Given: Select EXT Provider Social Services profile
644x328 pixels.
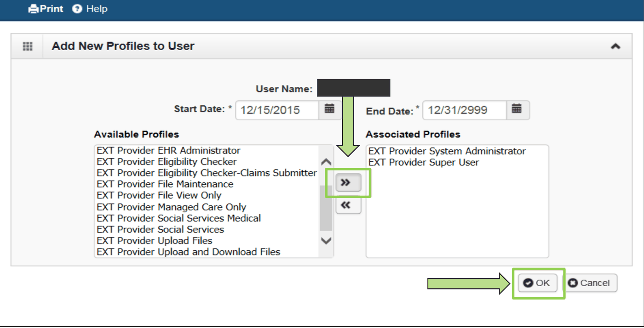Looking at the screenshot, I should pyautogui.click(x=160, y=229).
